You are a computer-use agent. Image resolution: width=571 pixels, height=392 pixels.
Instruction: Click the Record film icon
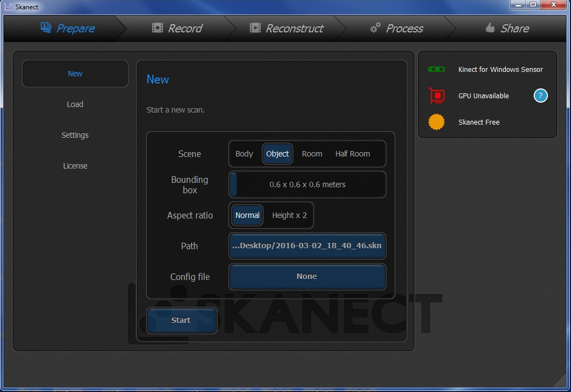(x=158, y=27)
